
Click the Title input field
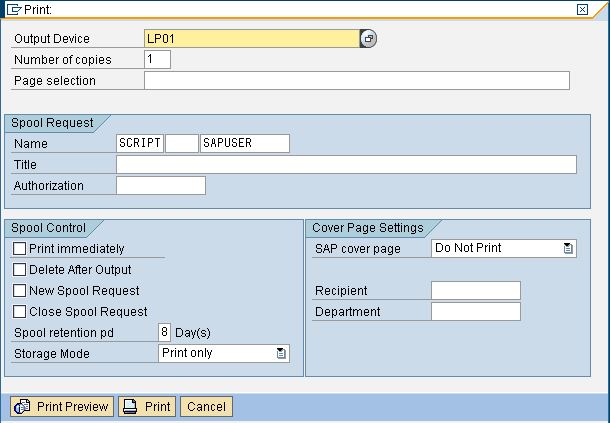pyautogui.click(x=346, y=164)
